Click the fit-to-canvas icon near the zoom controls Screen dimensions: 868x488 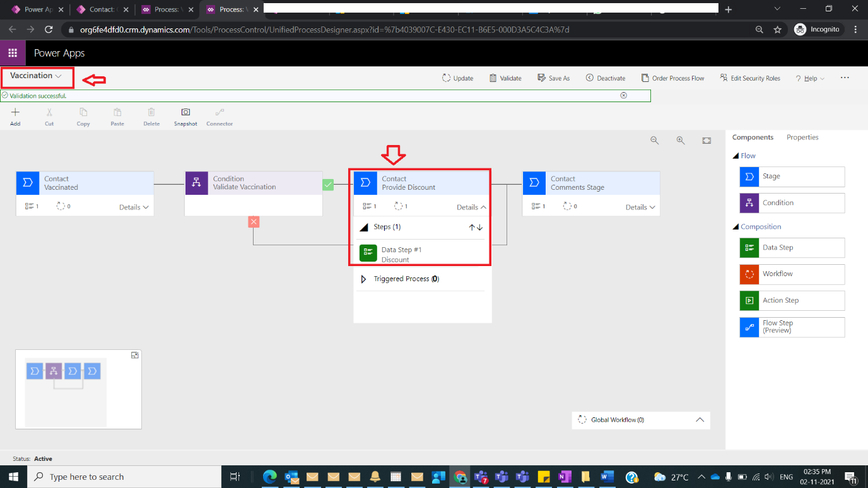pos(707,140)
